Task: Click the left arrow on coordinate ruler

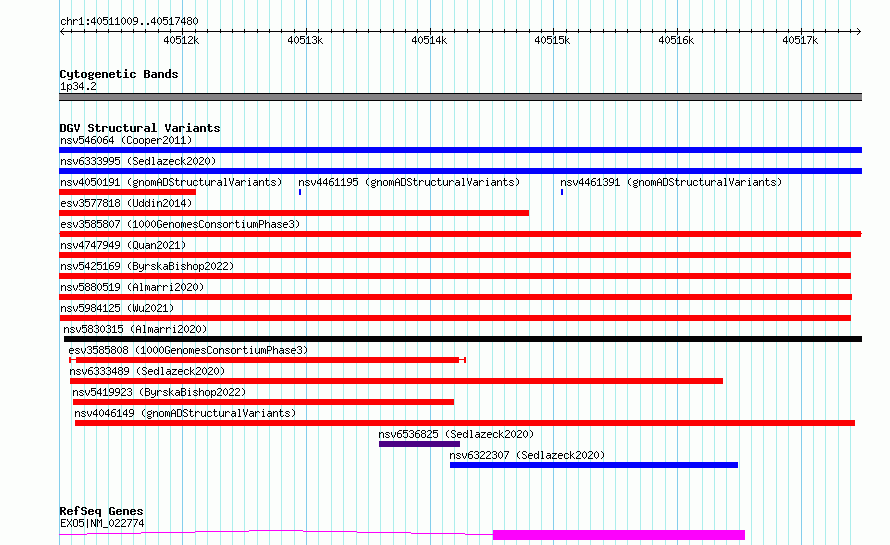Action: 62,31
